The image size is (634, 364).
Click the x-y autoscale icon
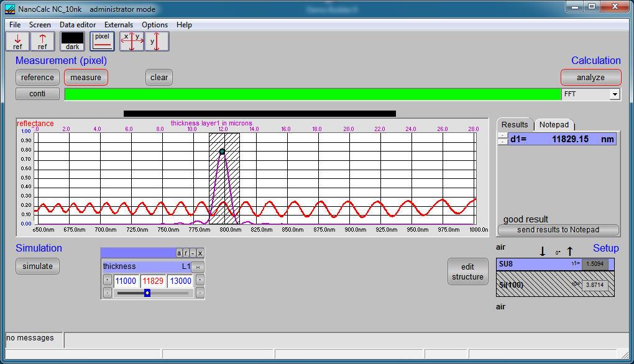click(132, 42)
